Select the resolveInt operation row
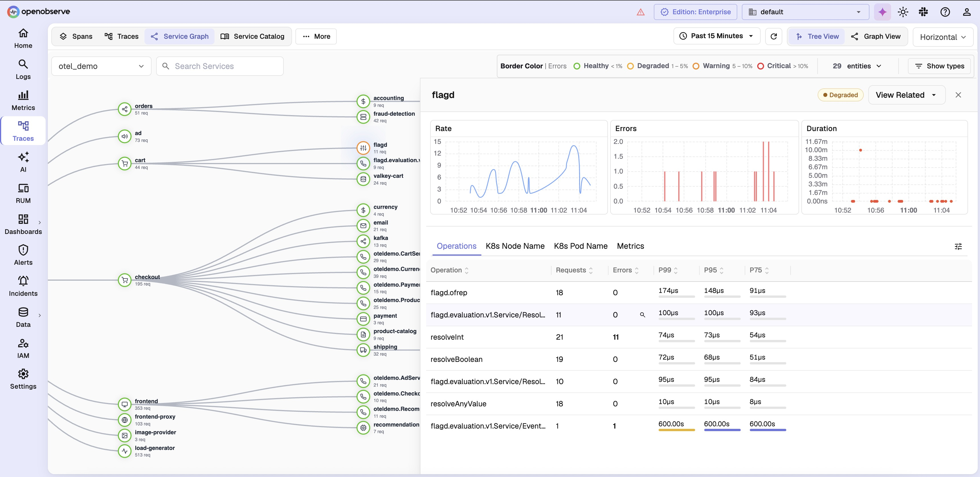The width and height of the screenshot is (980, 477). 699,337
